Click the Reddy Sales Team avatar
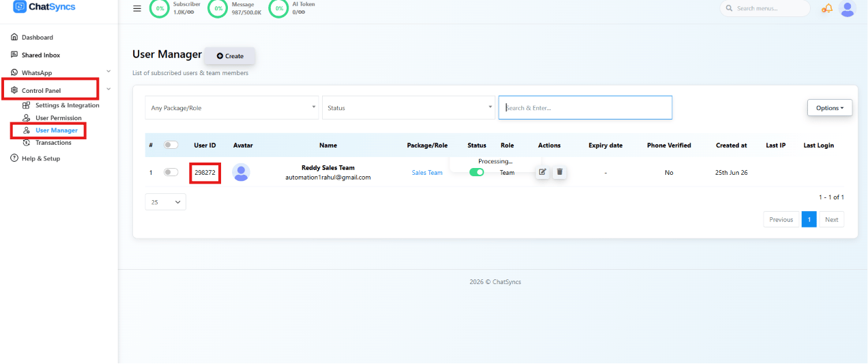Screen dimensions: 868x364 pos(241,173)
